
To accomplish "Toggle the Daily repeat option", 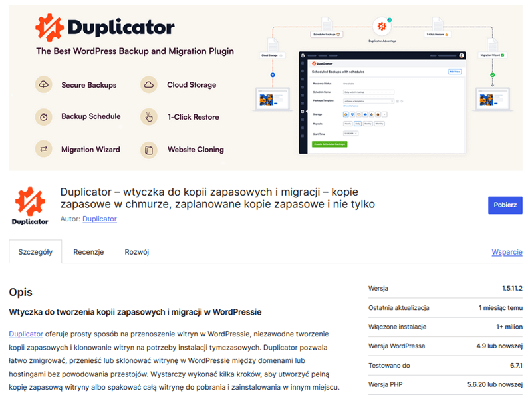I will pos(357,124).
